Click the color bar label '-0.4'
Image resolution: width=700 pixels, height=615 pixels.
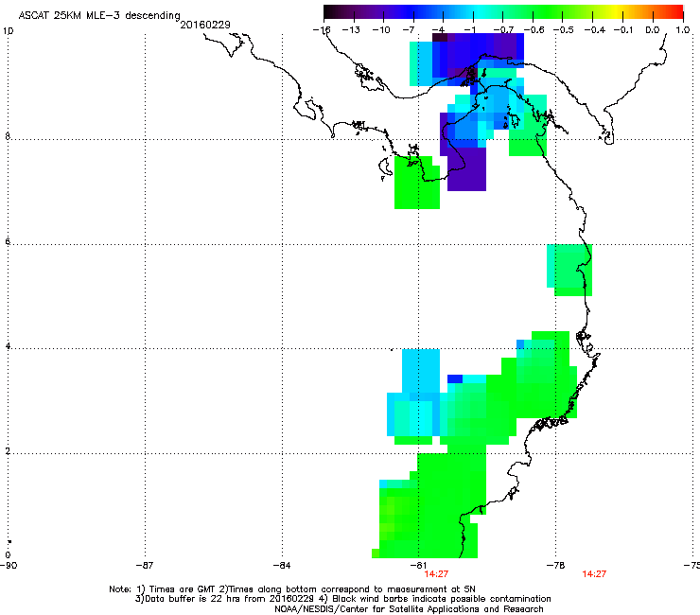coord(595,30)
